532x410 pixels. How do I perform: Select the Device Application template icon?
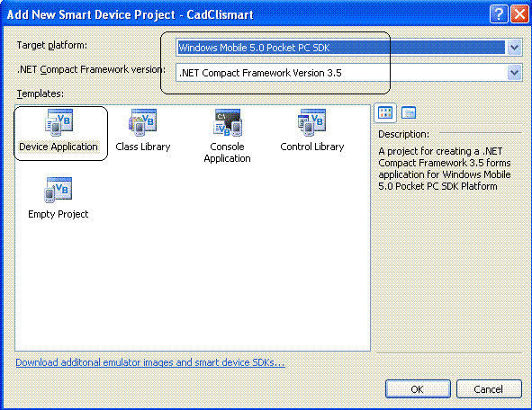pos(59,122)
